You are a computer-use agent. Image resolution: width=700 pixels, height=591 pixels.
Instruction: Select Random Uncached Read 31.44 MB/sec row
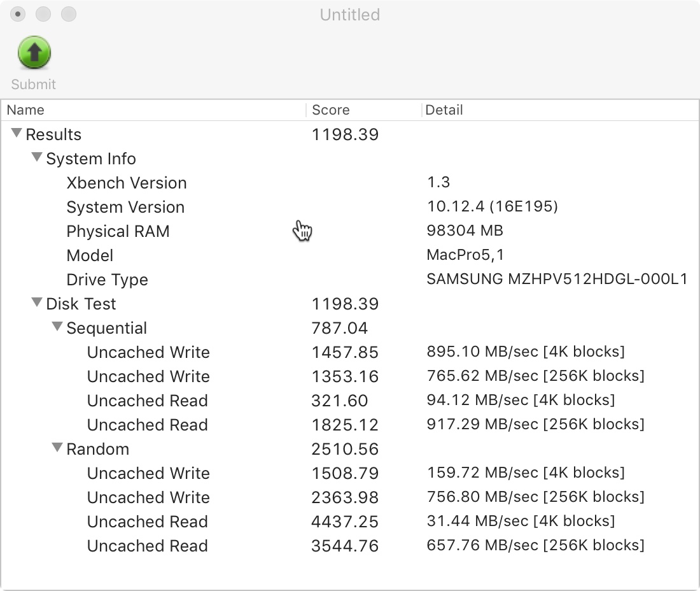point(147,522)
